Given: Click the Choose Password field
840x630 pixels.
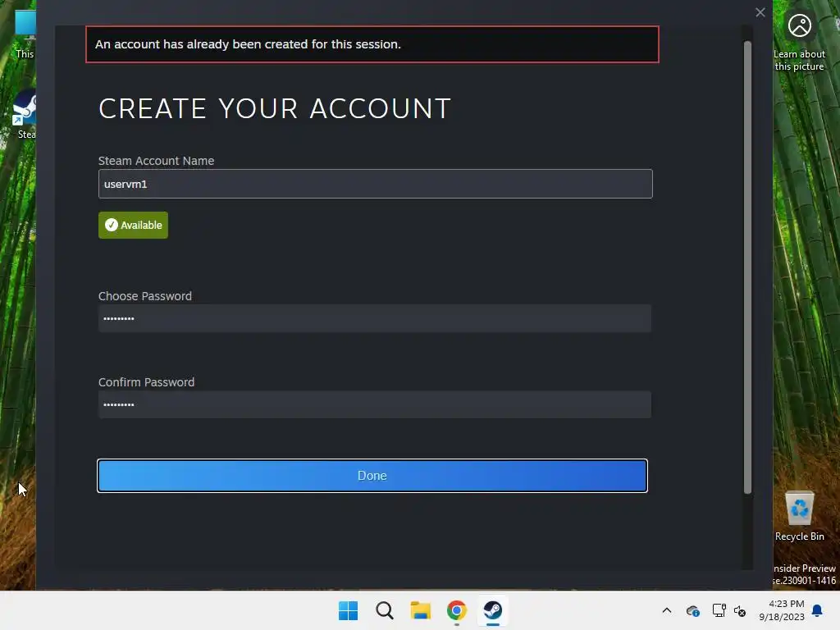Looking at the screenshot, I should coord(375,318).
